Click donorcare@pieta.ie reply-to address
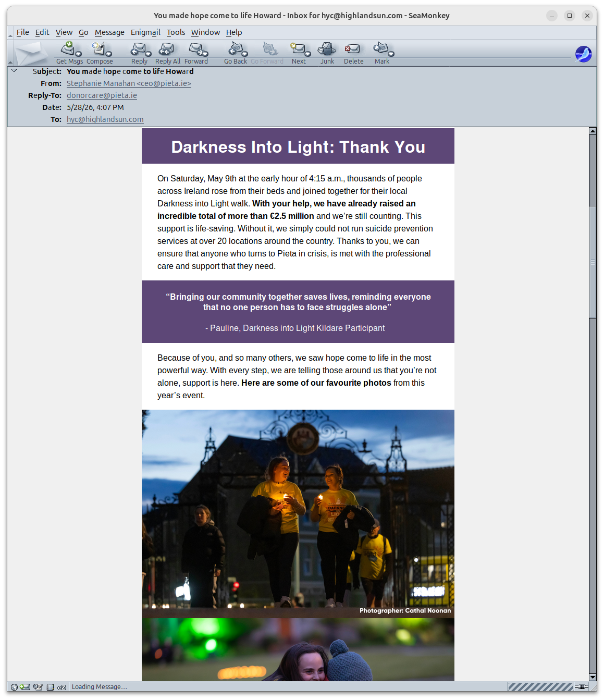Viewport: 604px width, 700px height. click(102, 95)
